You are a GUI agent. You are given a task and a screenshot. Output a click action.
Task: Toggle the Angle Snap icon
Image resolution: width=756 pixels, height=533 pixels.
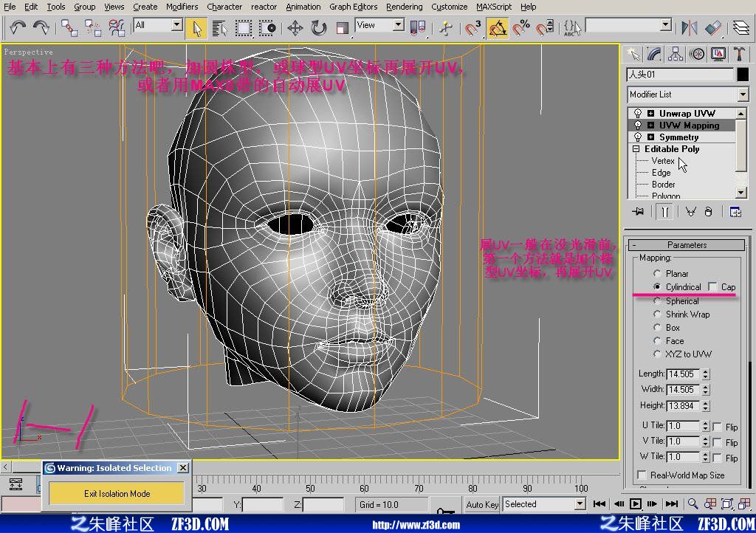[x=497, y=28]
